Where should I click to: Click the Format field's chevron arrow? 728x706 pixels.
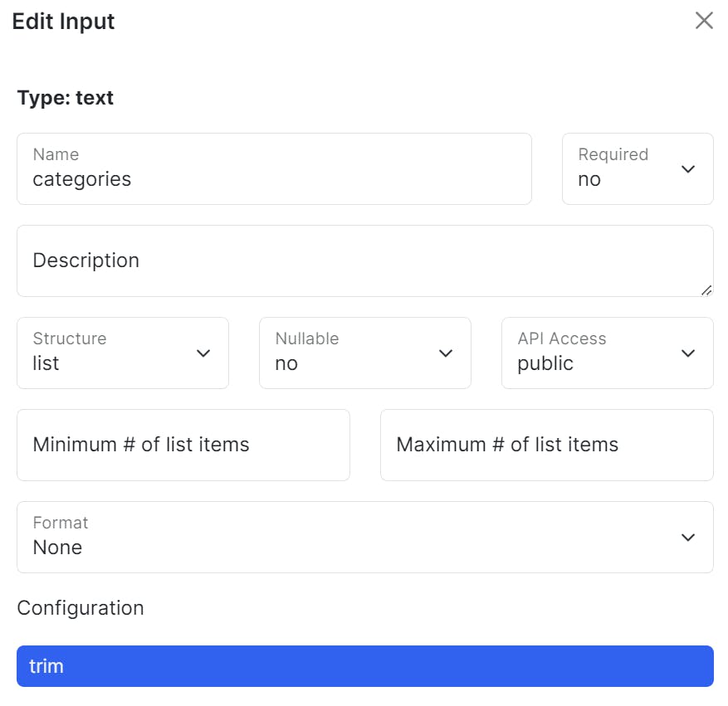click(687, 538)
